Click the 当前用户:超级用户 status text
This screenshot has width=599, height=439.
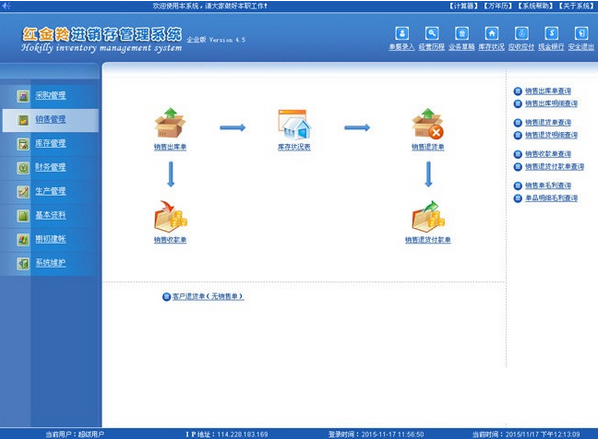(x=75, y=434)
